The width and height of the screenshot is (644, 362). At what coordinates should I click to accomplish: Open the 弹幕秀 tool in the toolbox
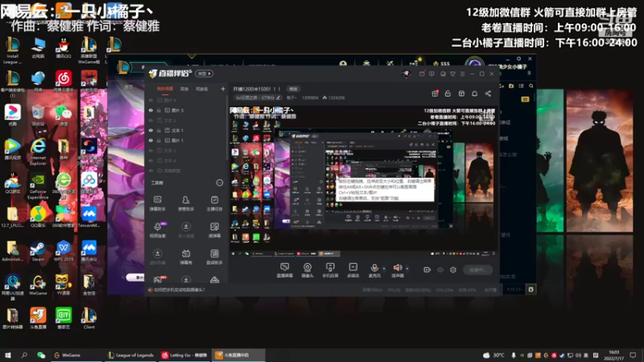pyautogui.click(x=186, y=257)
